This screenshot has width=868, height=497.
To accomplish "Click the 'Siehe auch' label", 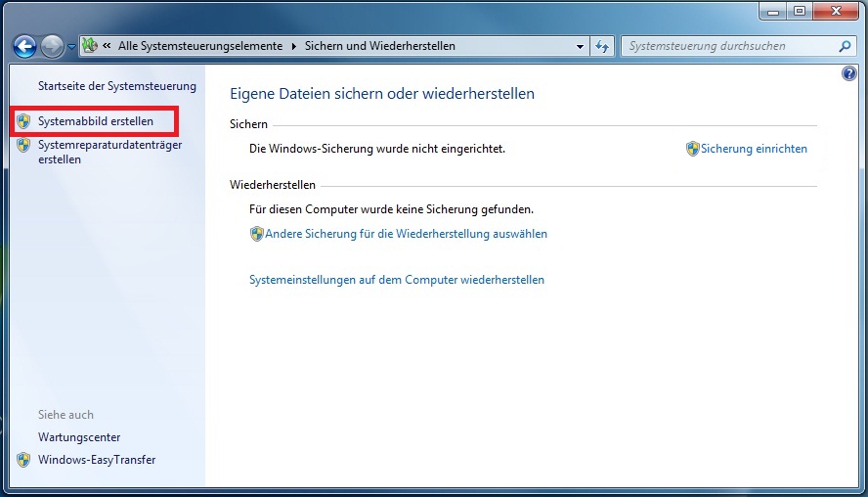I will tap(65, 415).
